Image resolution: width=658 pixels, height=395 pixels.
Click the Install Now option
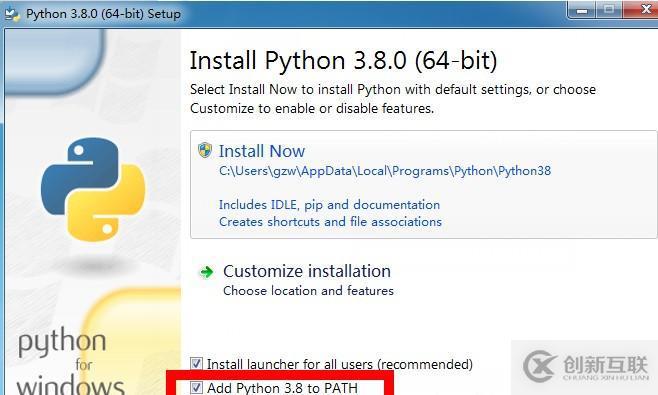tap(423, 184)
